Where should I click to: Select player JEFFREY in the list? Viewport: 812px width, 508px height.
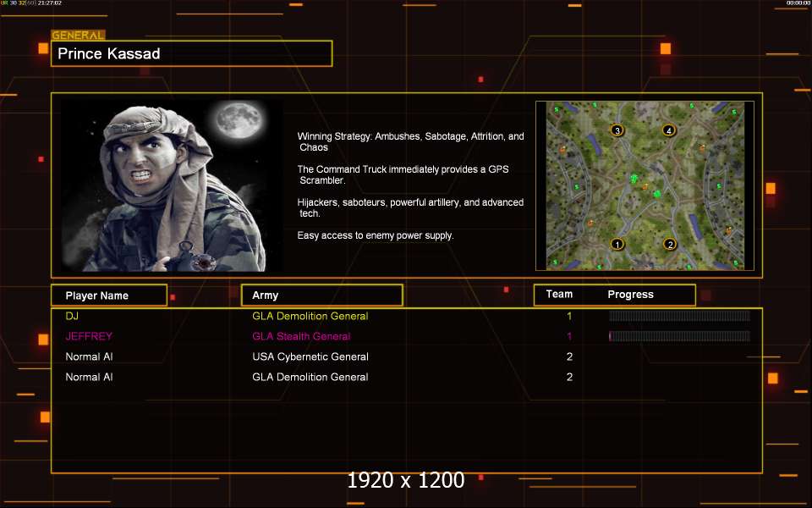tap(89, 336)
